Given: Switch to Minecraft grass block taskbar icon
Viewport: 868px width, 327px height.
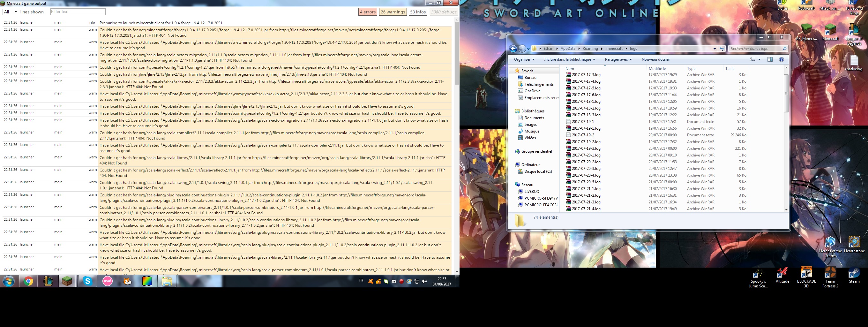Looking at the screenshot, I should [67, 281].
